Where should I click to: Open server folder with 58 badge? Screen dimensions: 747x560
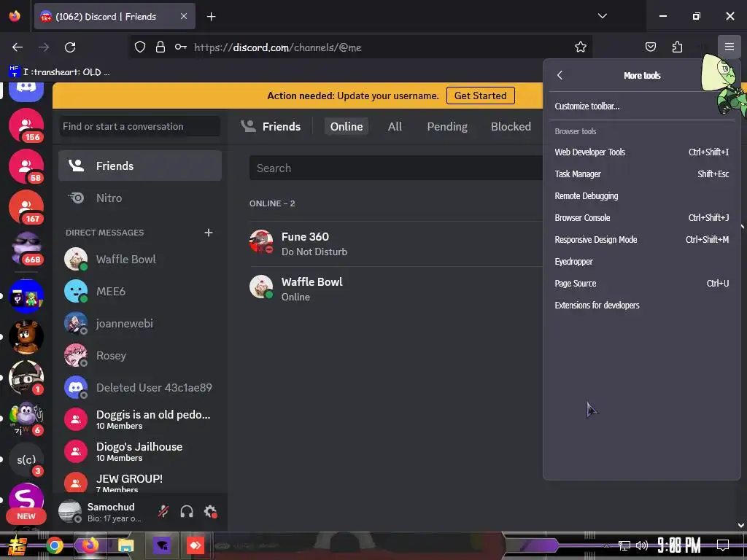tap(26, 166)
